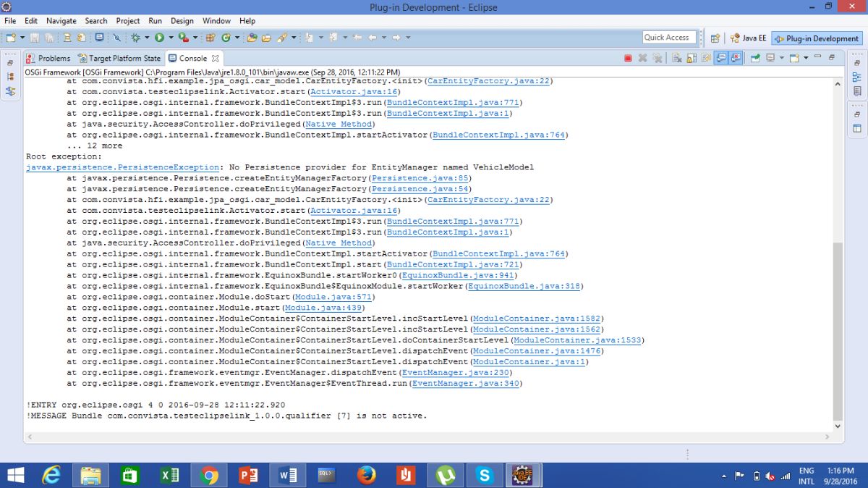Image resolution: width=868 pixels, height=488 pixels.
Task: Click the Outline icon in right trim
Action: pyautogui.click(x=857, y=77)
